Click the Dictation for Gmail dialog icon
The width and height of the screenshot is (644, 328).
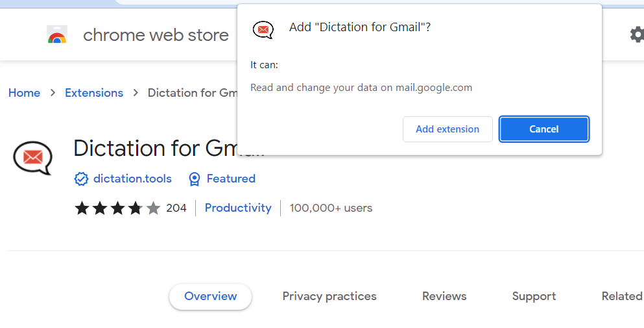pos(263,30)
